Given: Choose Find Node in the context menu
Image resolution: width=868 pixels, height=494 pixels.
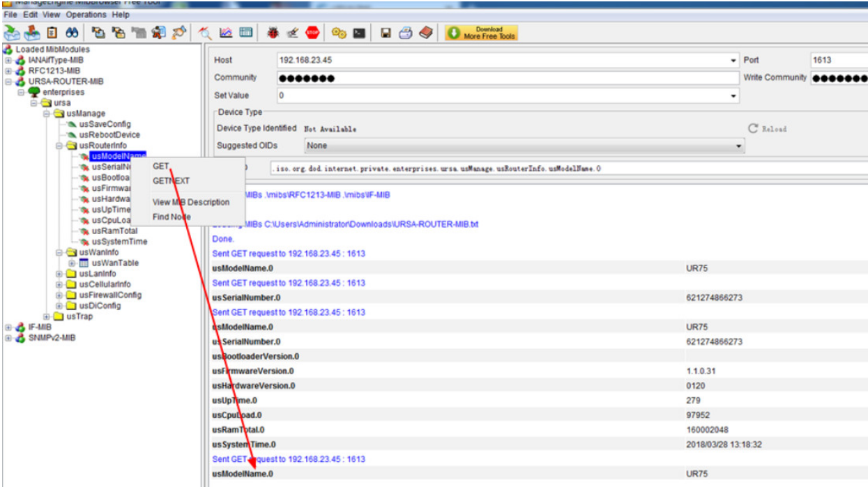Looking at the screenshot, I should pyautogui.click(x=172, y=217).
